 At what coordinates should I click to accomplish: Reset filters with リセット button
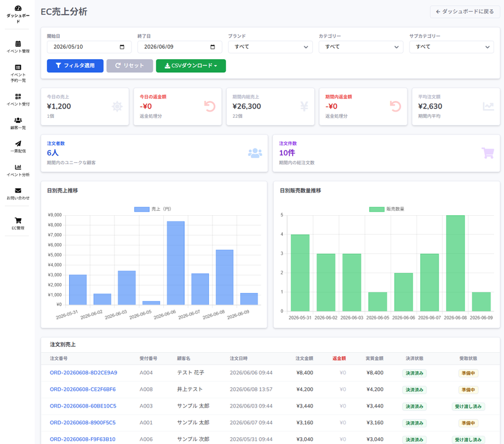(129, 65)
